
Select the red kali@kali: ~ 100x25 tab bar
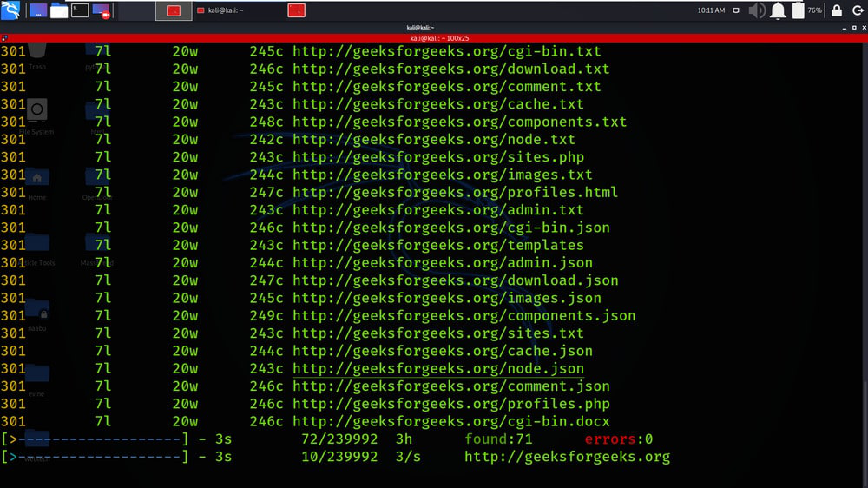(434, 38)
